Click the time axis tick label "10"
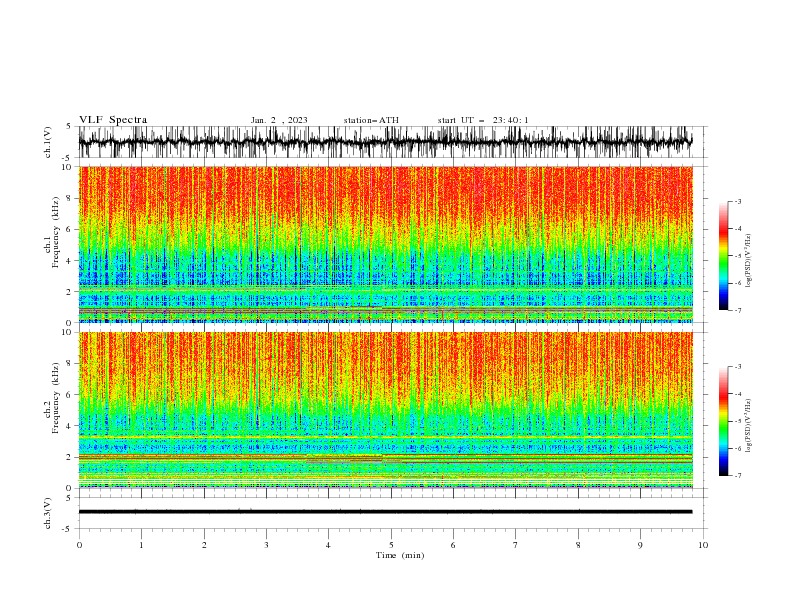This screenshot has height=612, width=792. click(703, 545)
